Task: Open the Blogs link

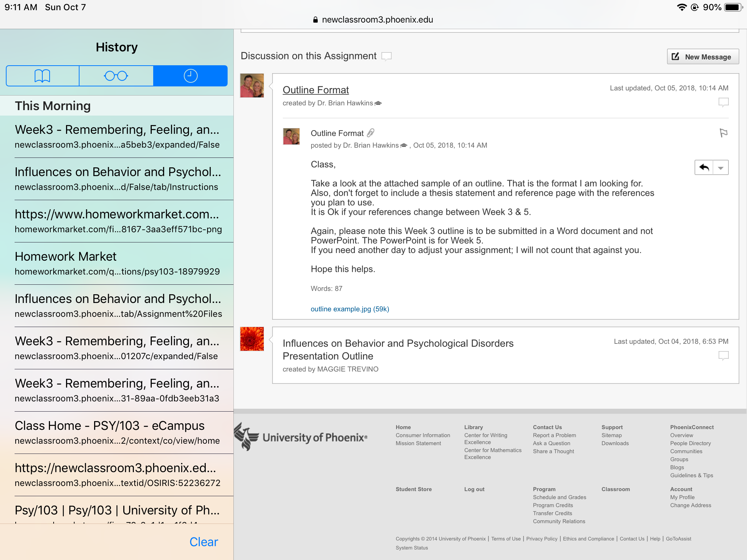Action: pyautogui.click(x=677, y=467)
